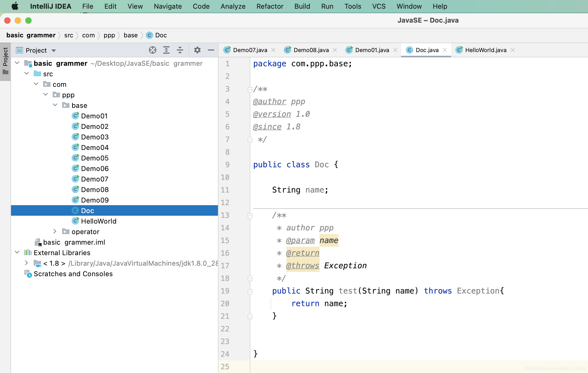The height and width of the screenshot is (373, 588).
Task: Open the File menu
Action: coord(88,6)
